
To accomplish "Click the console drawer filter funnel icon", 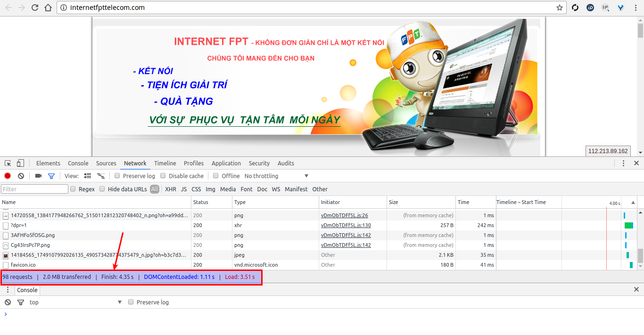I will click(20, 302).
